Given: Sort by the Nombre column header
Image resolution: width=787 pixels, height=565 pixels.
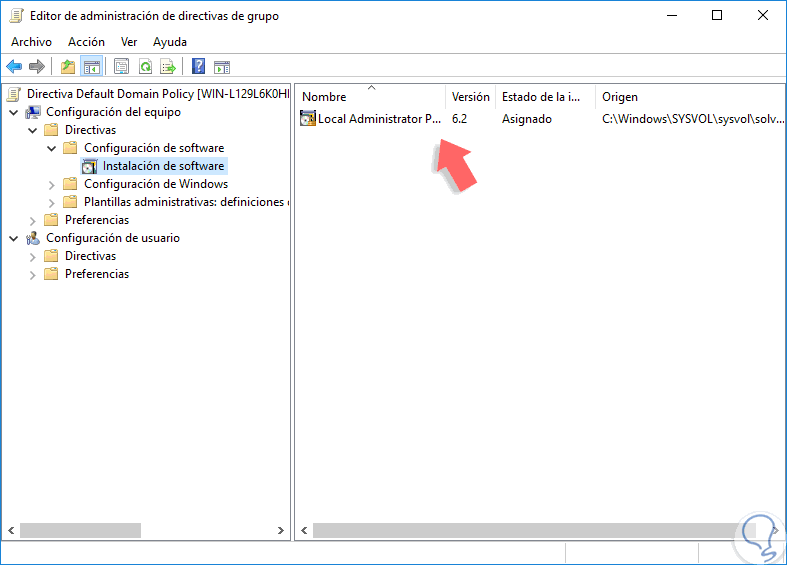Looking at the screenshot, I should (370, 96).
